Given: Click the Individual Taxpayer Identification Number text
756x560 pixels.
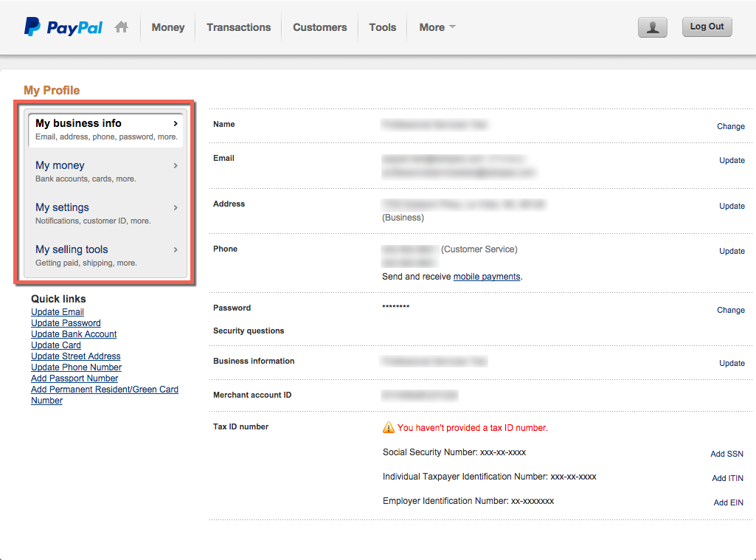Looking at the screenshot, I should tap(490, 477).
